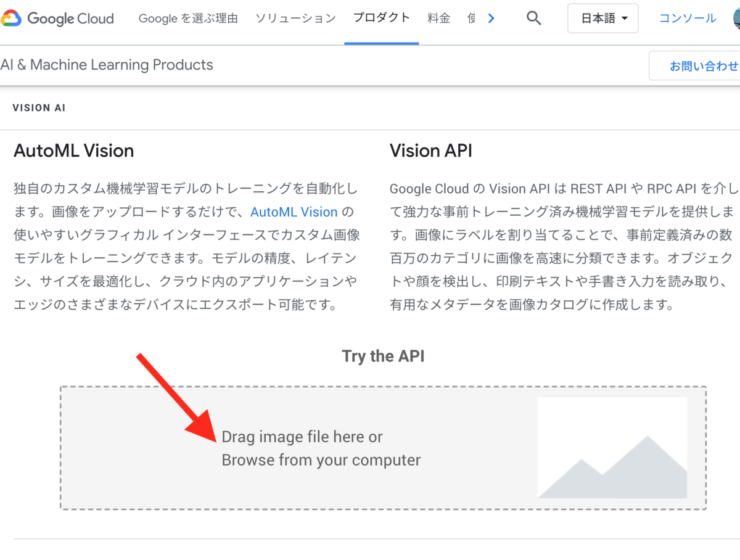The image size is (740, 560).
Task: Open the 日本語 language dropdown
Action: [603, 19]
